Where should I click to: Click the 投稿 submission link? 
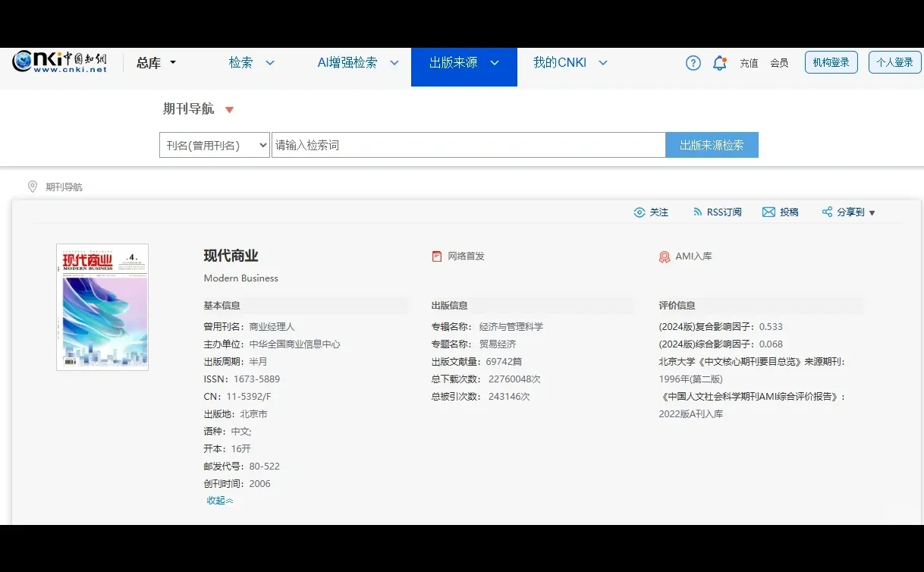tap(789, 212)
